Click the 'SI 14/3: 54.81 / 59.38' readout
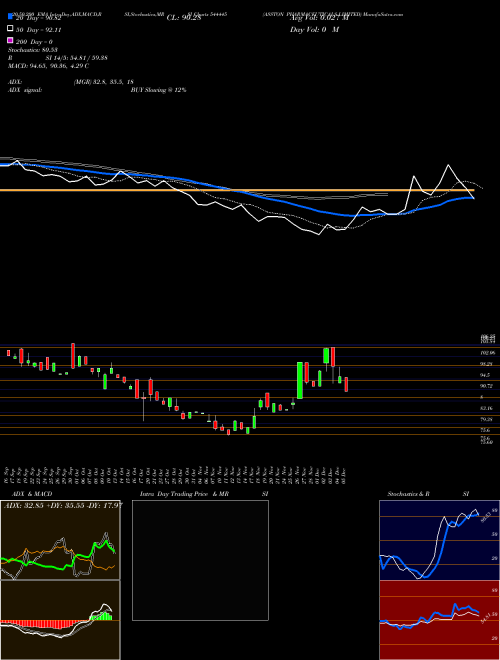This screenshot has width=500, height=660. (76, 58)
